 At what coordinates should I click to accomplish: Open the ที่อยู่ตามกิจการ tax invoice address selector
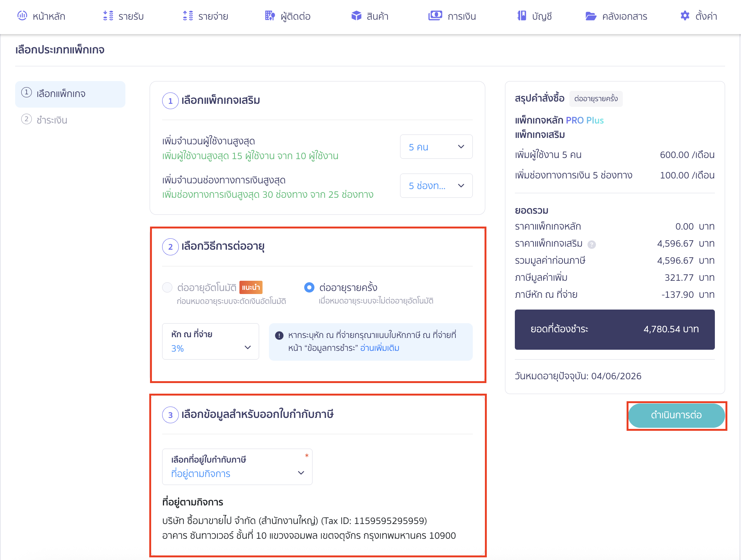coord(237,467)
